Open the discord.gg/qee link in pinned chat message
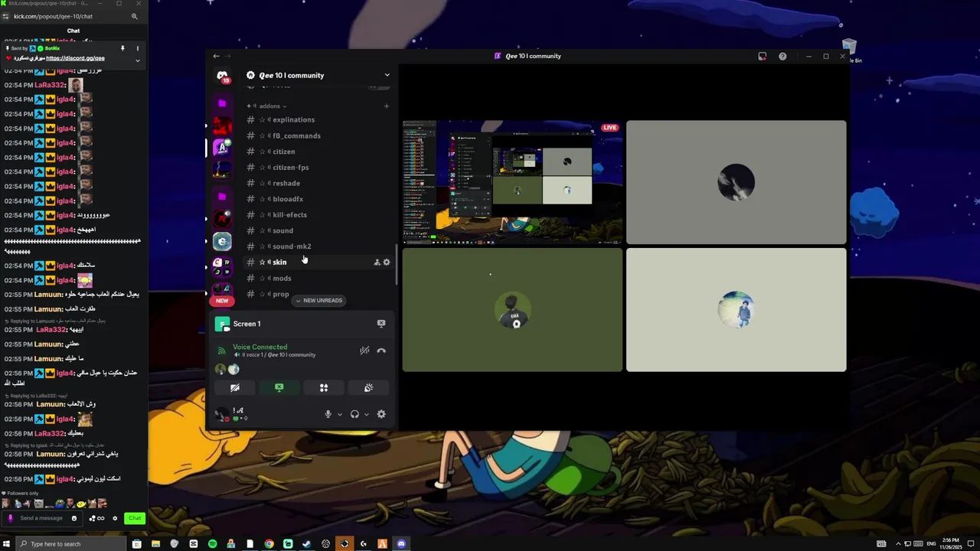 coord(75,58)
